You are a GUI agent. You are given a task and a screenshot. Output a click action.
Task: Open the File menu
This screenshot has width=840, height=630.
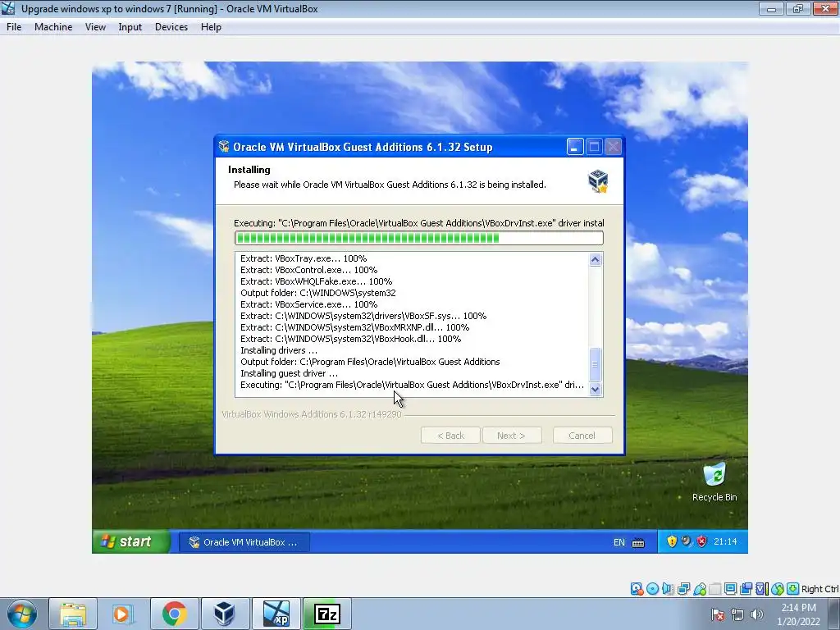[14, 27]
